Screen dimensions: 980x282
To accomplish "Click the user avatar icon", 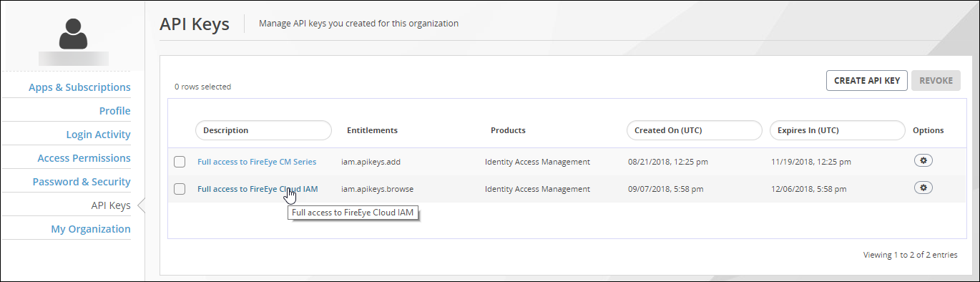I will coord(73,34).
